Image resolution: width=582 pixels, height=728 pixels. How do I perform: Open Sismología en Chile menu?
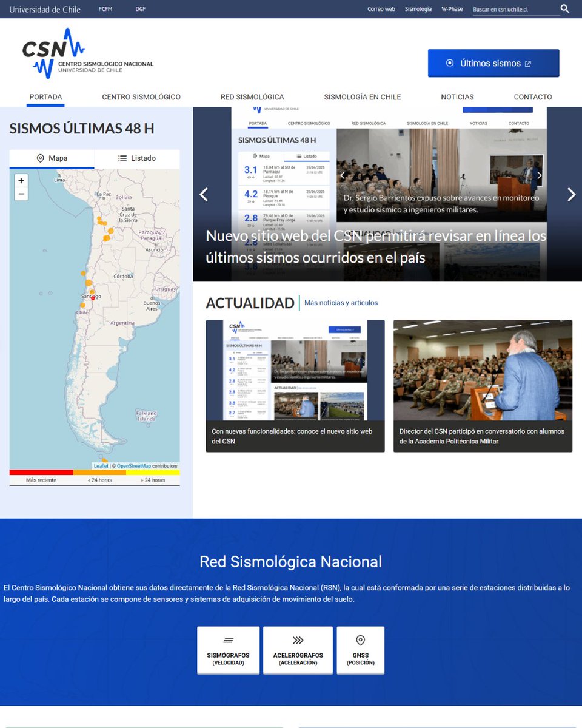tap(363, 97)
